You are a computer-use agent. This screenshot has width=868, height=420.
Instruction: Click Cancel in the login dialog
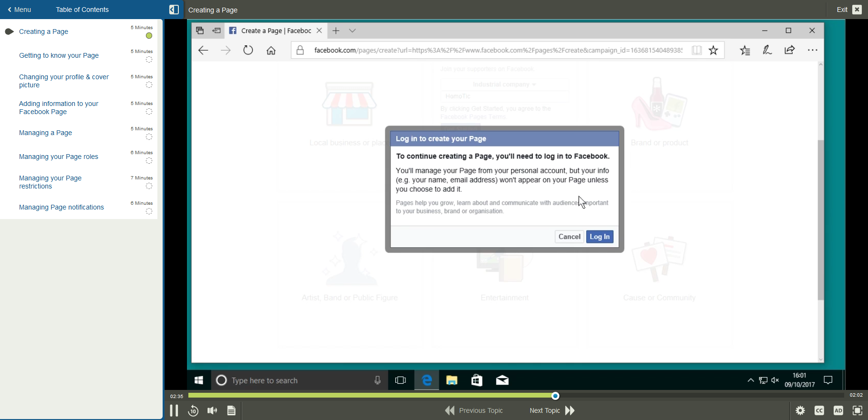point(569,237)
